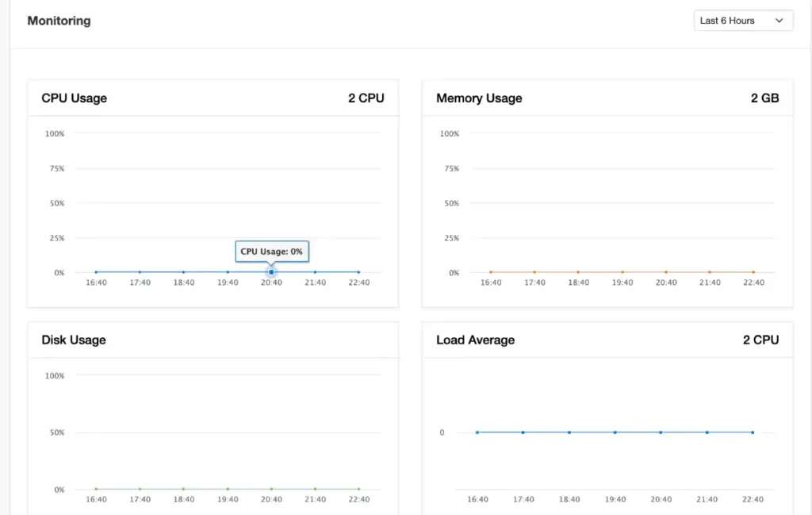Click the 20:40 data point on Disk Usage chart
This screenshot has height=515, width=812.
click(x=271, y=489)
